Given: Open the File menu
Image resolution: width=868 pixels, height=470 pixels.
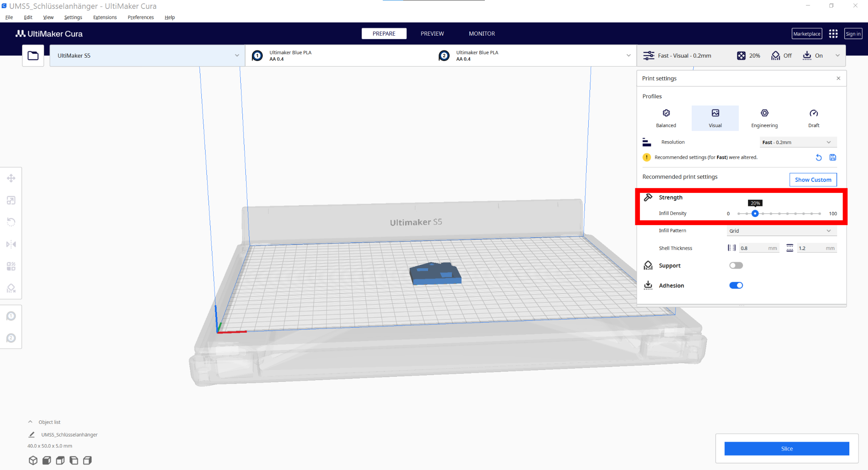Looking at the screenshot, I should (9, 17).
